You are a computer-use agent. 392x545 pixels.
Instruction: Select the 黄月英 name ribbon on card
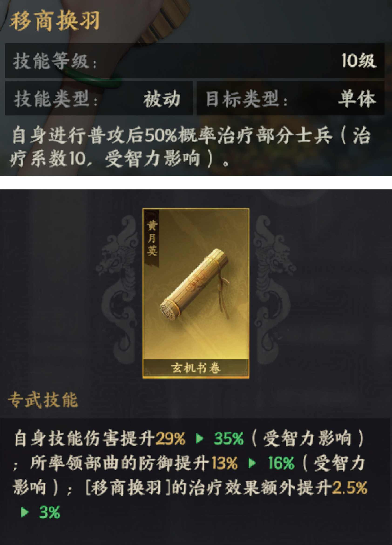152,238
